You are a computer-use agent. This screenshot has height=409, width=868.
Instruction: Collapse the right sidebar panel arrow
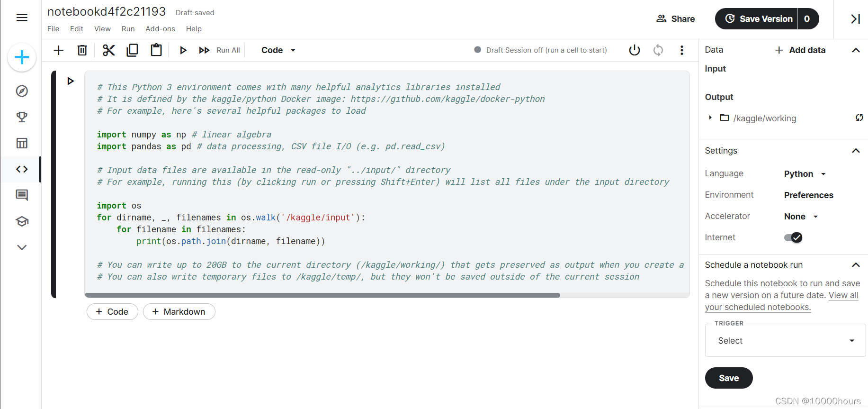click(x=855, y=19)
